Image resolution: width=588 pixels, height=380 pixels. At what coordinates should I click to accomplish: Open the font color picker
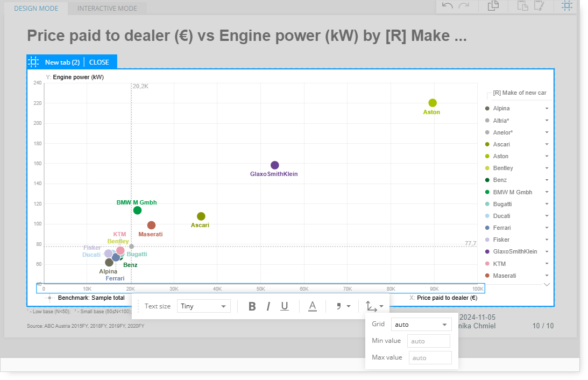point(313,306)
